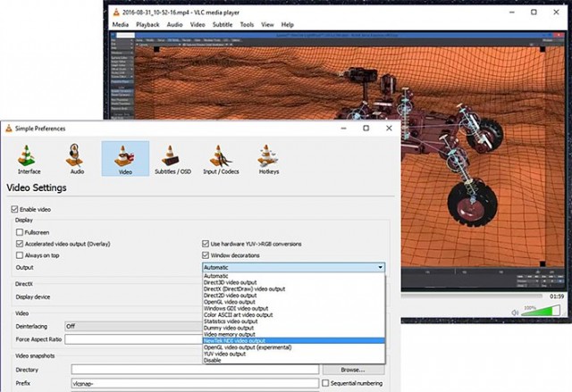
Task: Choose Disable in the output list
Action: [x=294, y=361]
